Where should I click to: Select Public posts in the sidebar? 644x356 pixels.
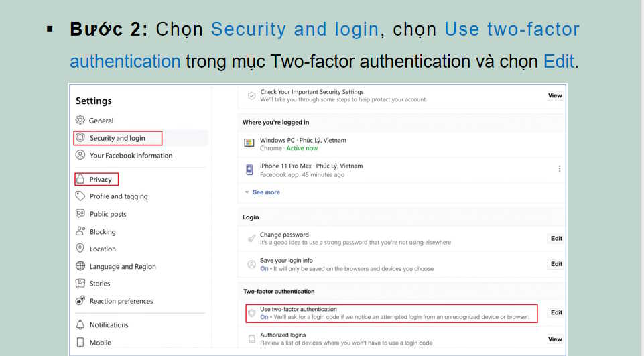pos(108,215)
